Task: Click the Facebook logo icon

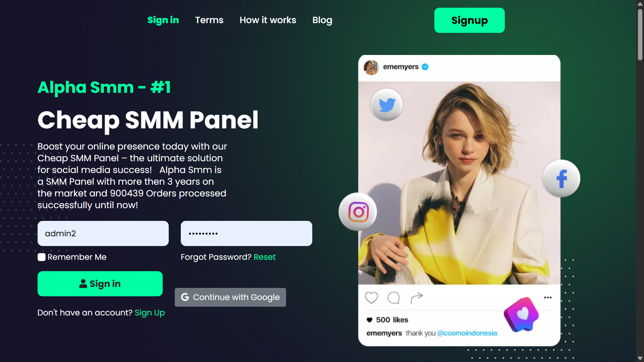Action: point(561,178)
